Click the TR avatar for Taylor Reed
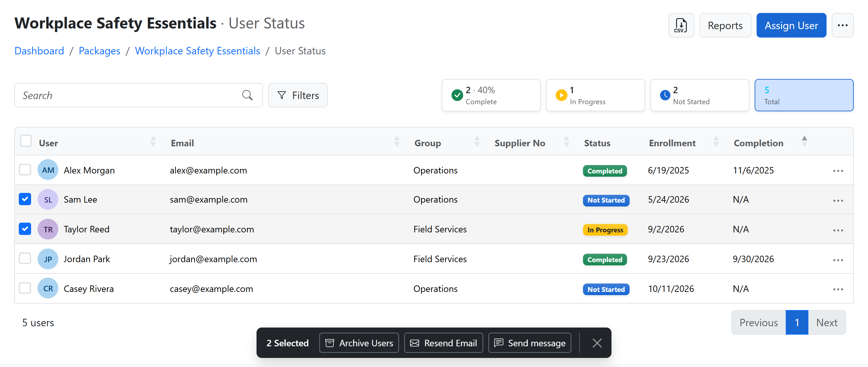This screenshot has height=367, width=868. (48, 229)
